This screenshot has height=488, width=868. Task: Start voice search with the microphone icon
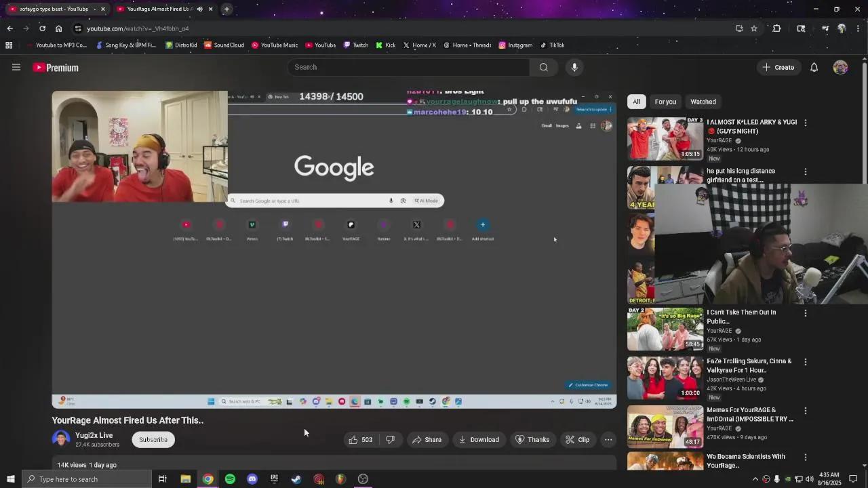[x=574, y=67]
